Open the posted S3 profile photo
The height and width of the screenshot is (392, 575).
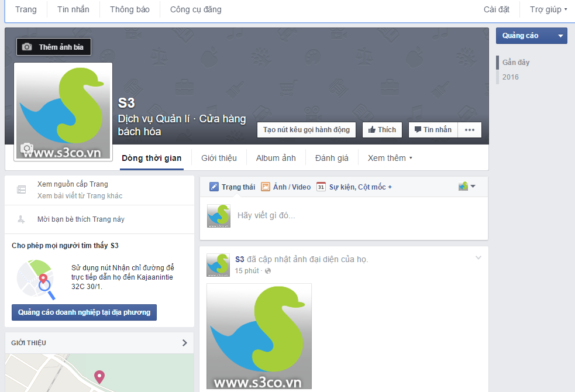coord(259,336)
